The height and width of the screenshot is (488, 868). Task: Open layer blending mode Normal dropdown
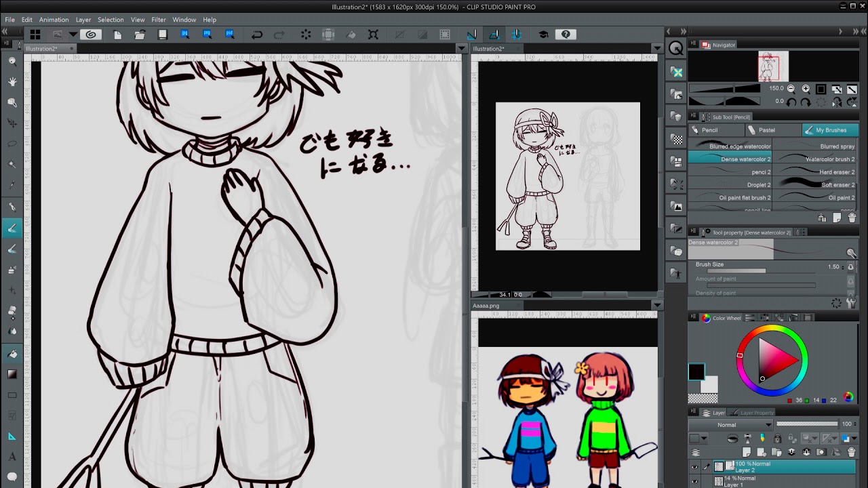(x=730, y=424)
